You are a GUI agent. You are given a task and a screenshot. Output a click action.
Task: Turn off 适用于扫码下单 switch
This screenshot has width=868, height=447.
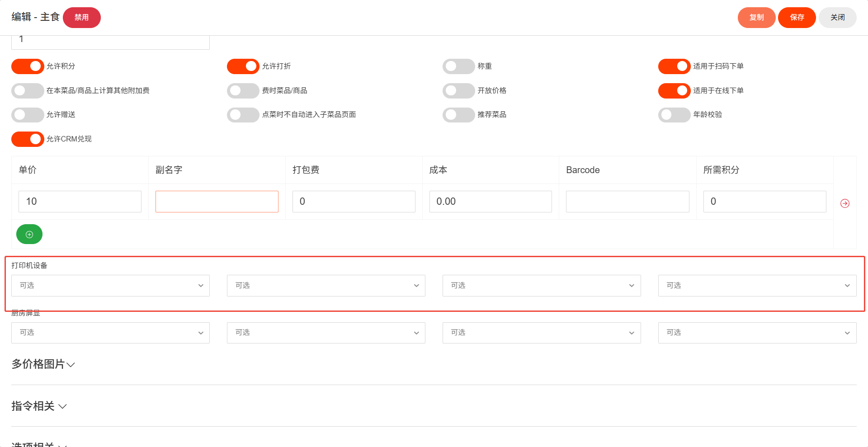tap(674, 66)
